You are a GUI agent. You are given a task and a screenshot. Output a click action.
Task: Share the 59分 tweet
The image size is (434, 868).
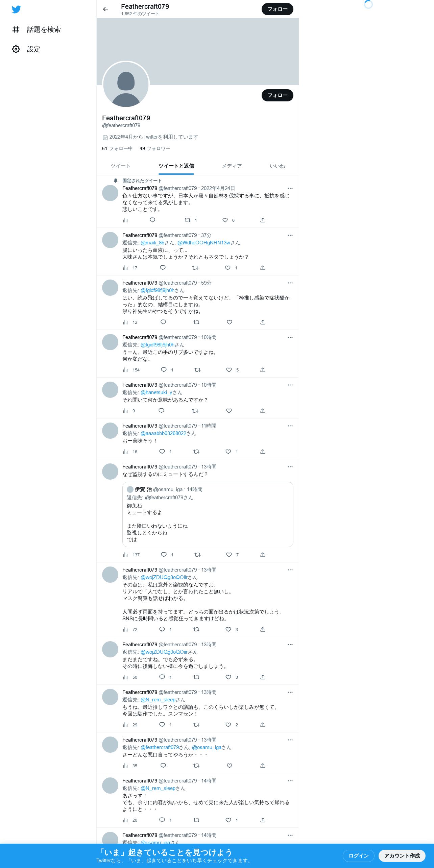point(263,322)
